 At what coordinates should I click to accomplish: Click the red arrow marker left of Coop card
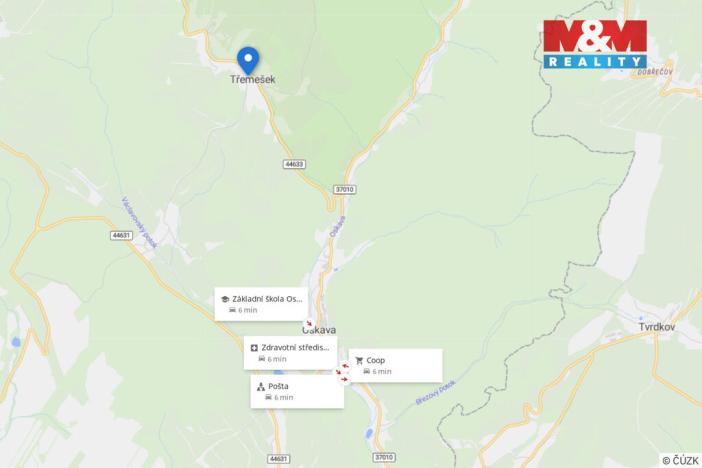tap(345, 366)
